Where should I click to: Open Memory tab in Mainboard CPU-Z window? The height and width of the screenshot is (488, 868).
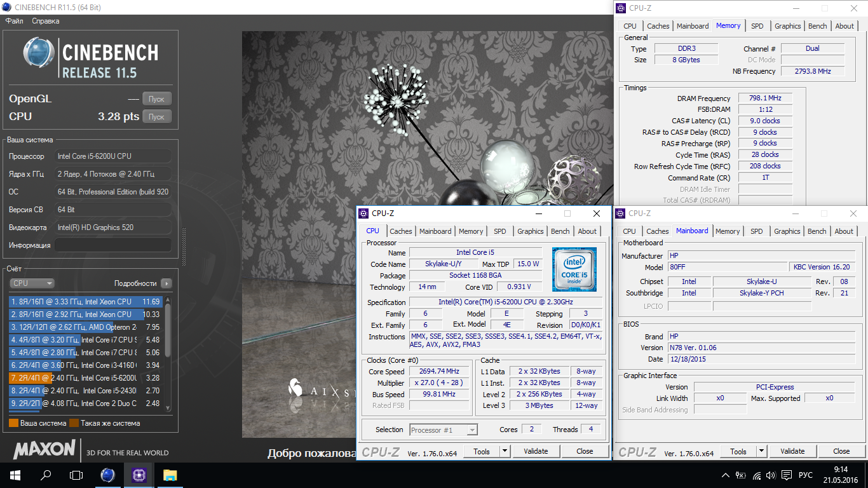coord(728,231)
